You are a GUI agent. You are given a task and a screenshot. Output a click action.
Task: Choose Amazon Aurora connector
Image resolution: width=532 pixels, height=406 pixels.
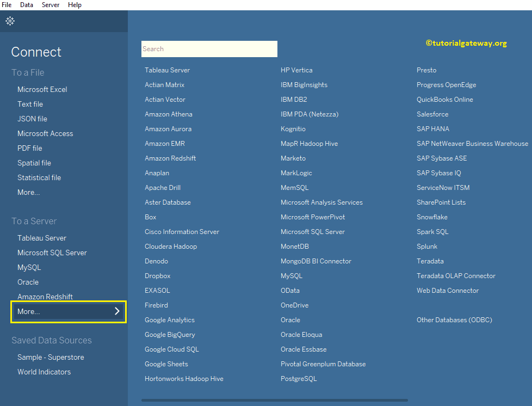168,129
